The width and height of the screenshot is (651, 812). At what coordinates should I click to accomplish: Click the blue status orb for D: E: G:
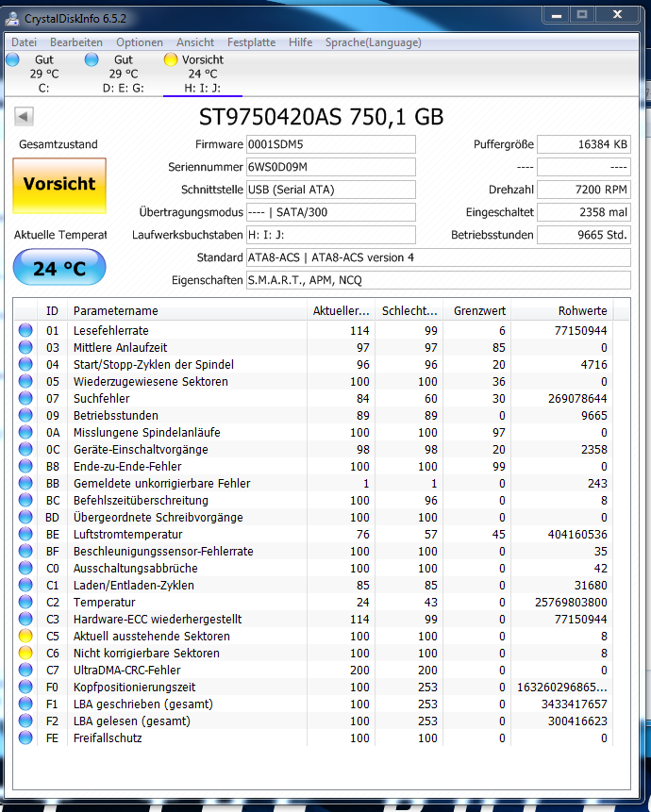pyautogui.click(x=92, y=59)
